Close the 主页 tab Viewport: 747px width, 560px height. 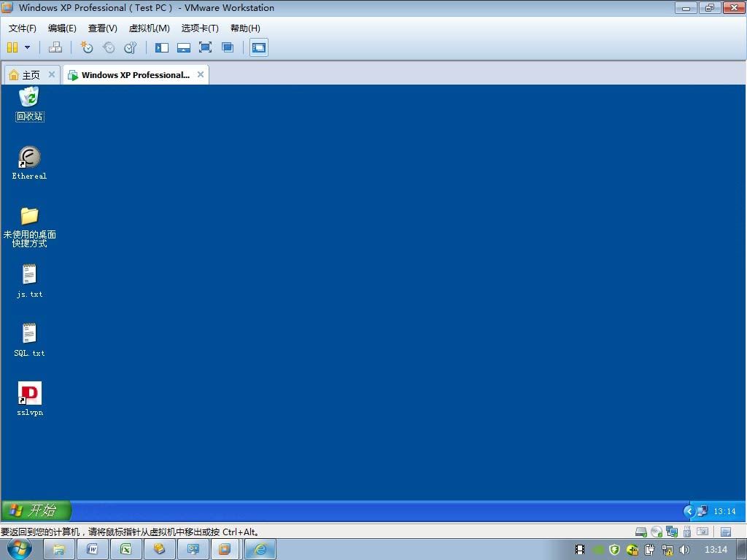pyautogui.click(x=52, y=74)
